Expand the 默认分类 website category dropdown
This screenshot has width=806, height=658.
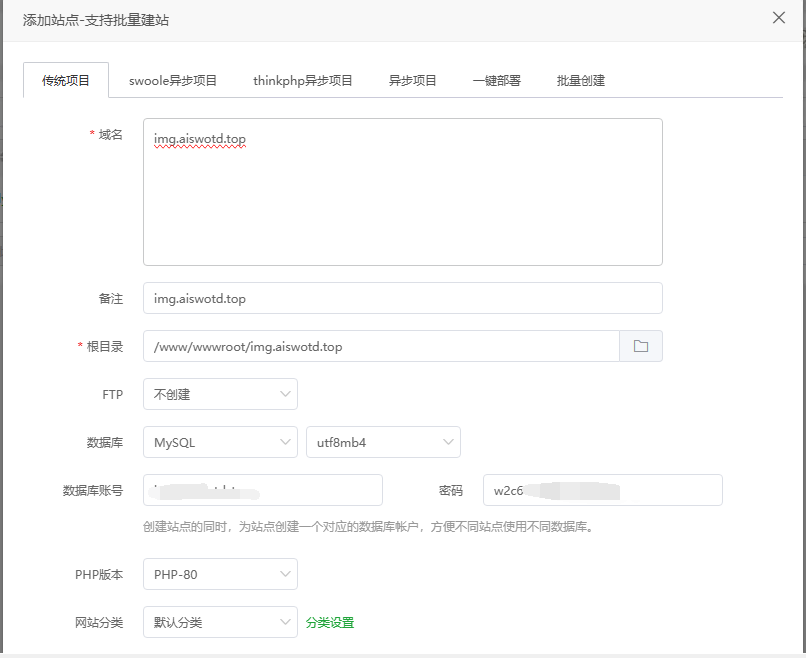point(220,622)
